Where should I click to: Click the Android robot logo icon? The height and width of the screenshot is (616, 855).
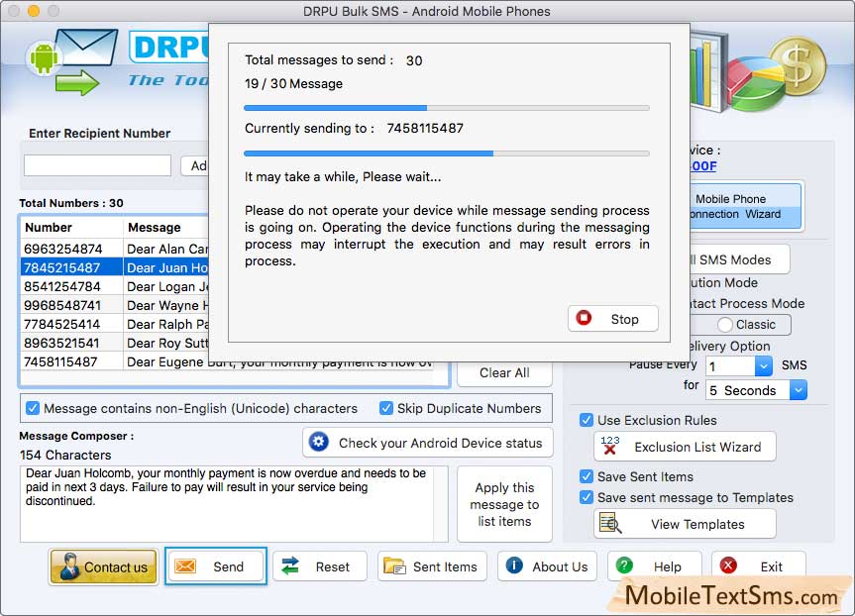click(44, 57)
